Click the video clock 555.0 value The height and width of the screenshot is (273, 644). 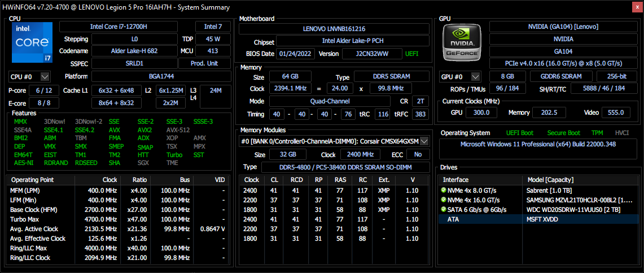point(616,112)
